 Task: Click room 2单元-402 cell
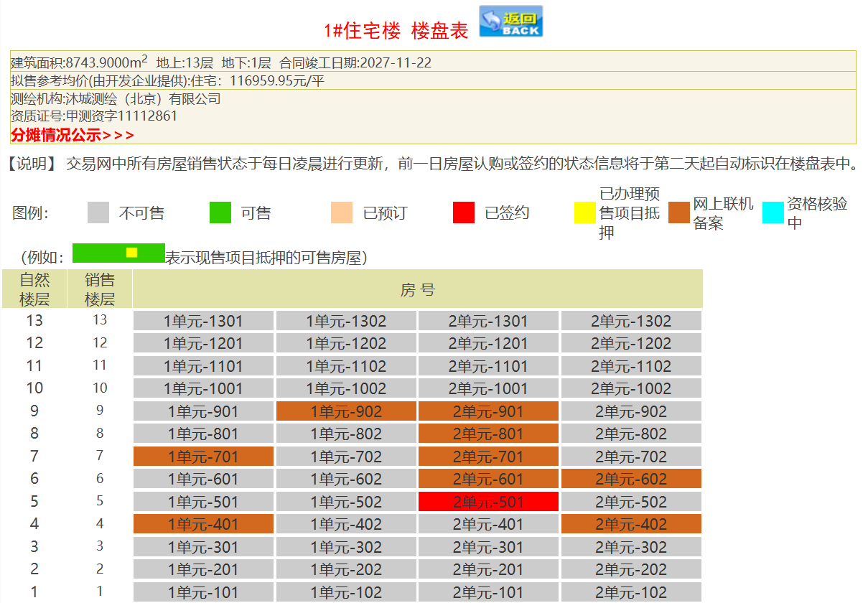pos(631,524)
